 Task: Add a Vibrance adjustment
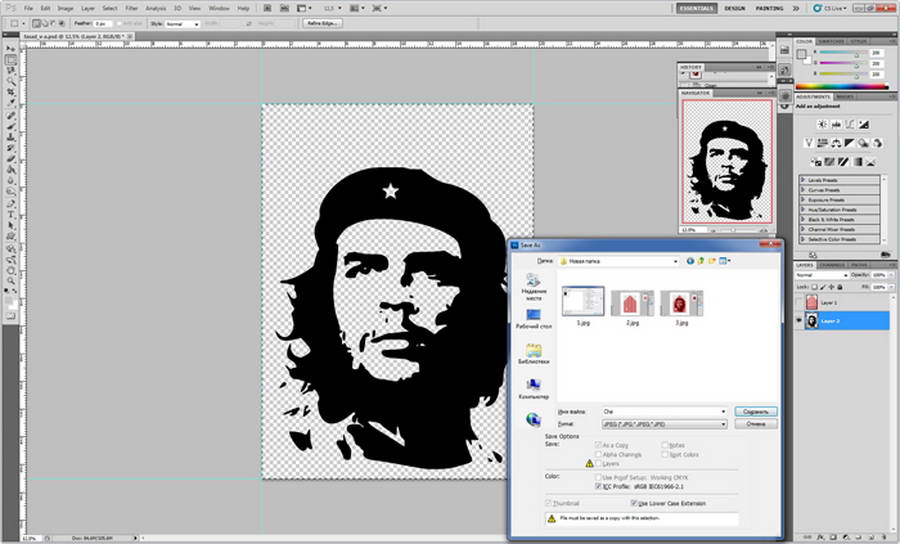point(808,143)
